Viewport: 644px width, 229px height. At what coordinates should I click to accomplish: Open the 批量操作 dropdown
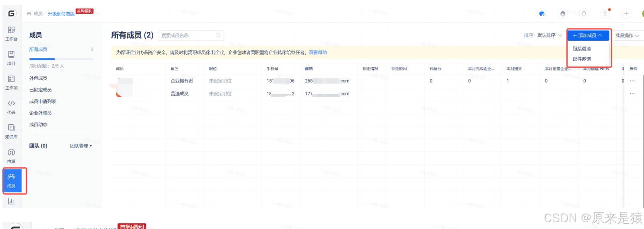point(627,35)
